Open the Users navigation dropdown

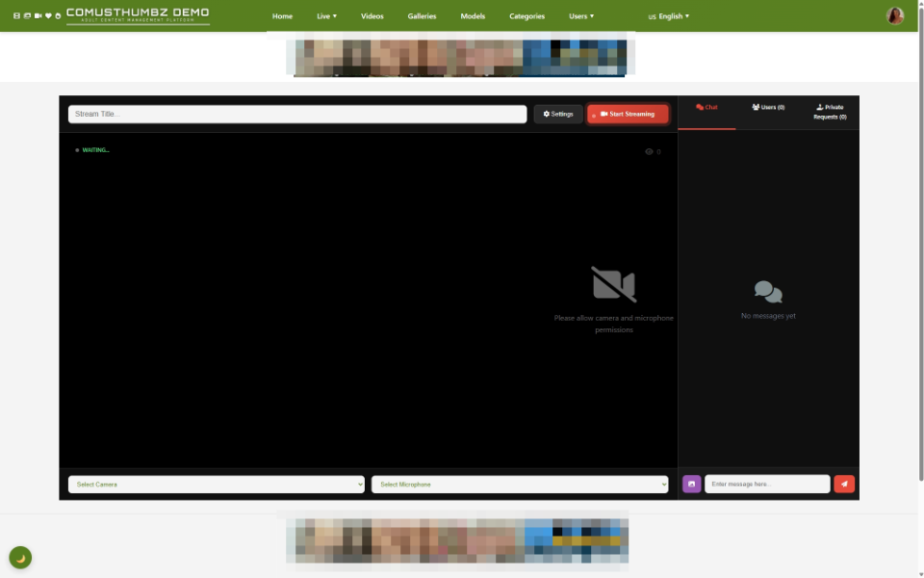pos(581,16)
